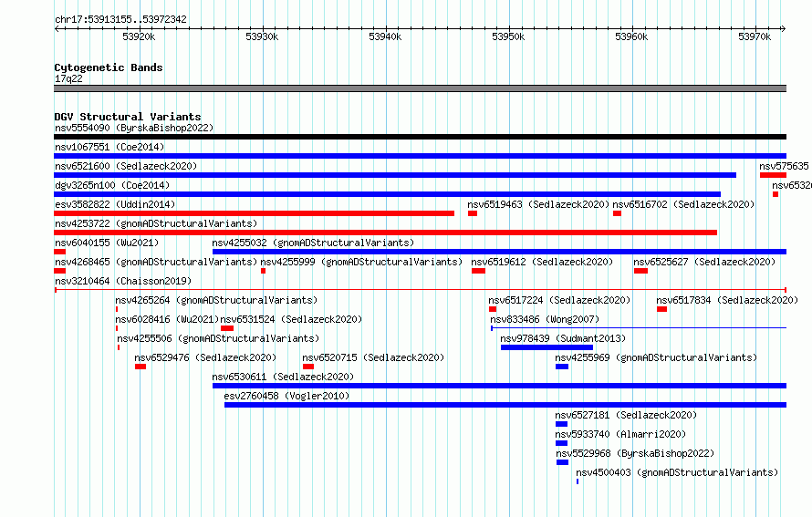Open esv2760458 (Vogler2010) label

pyautogui.click(x=286, y=396)
